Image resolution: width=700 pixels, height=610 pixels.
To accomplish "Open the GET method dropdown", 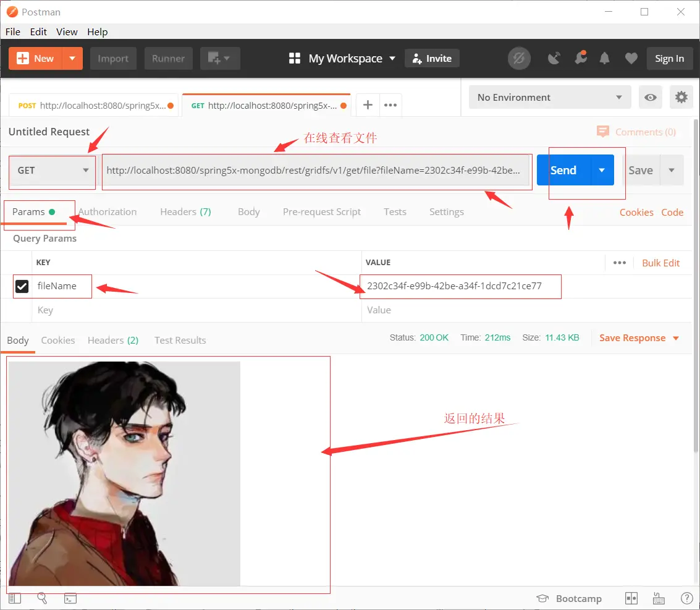I will coord(53,170).
